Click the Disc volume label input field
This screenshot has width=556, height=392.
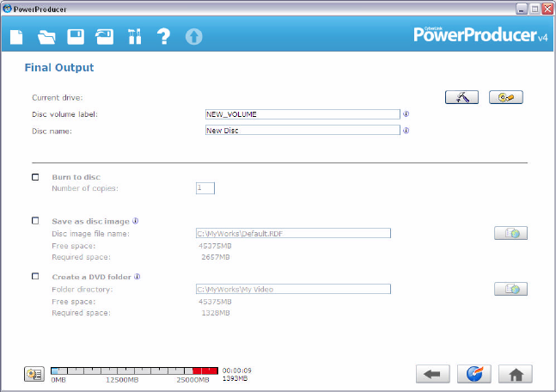point(302,114)
